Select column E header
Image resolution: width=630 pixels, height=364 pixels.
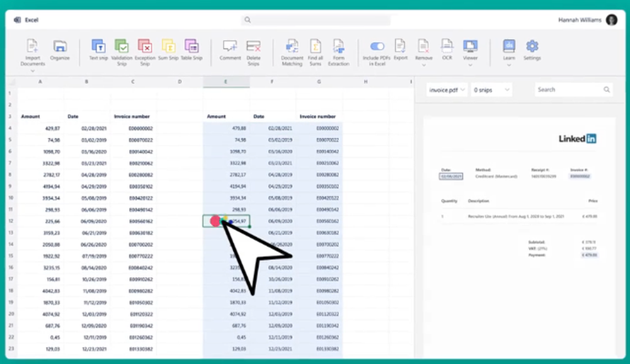pos(226,82)
